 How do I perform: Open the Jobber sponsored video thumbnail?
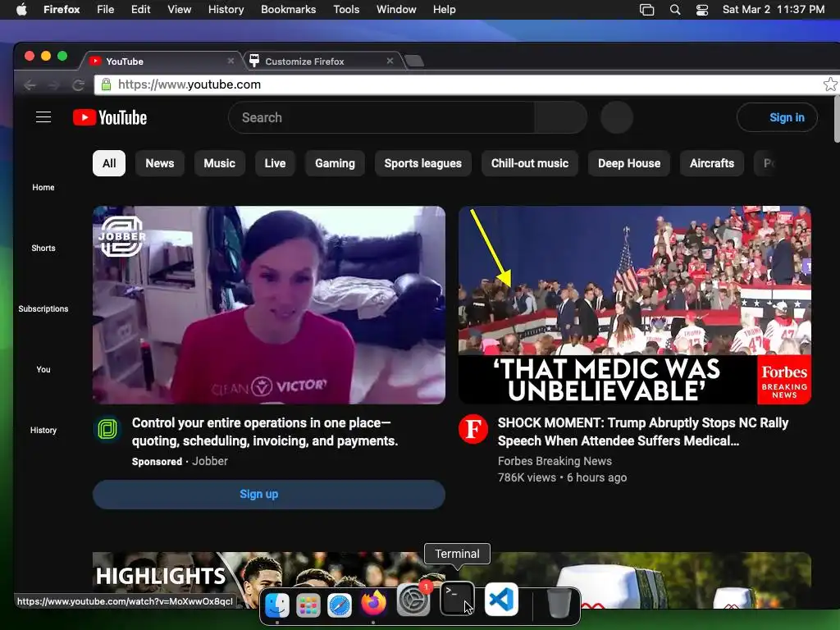(268, 305)
